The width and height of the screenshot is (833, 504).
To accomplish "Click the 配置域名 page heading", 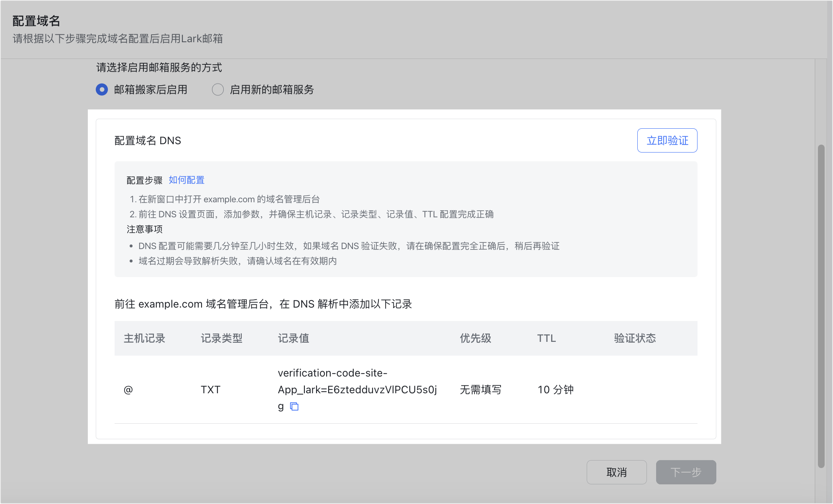I will (x=36, y=21).
